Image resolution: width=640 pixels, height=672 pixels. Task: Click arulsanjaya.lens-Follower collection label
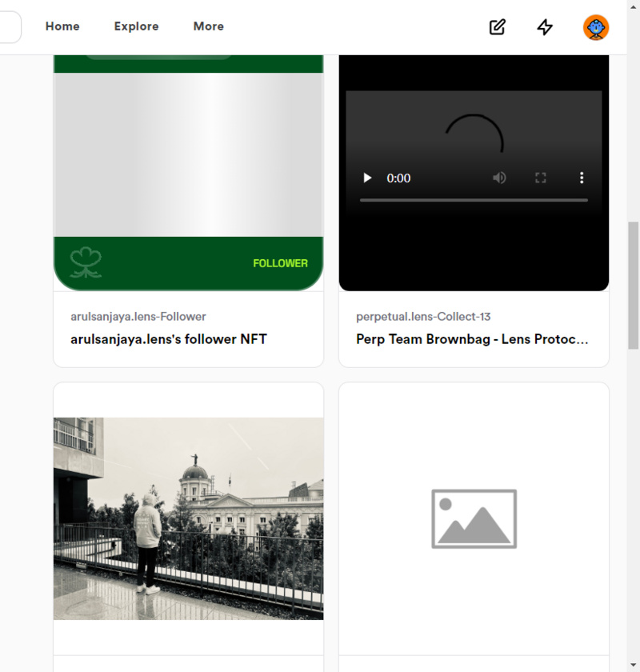[x=138, y=317]
